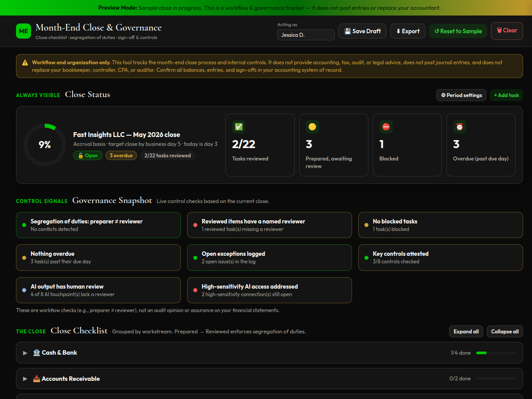Image resolution: width=532 pixels, height=399 pixels.
Task: Expand the Accounts Receivable workstream
Action: point(270,379)
